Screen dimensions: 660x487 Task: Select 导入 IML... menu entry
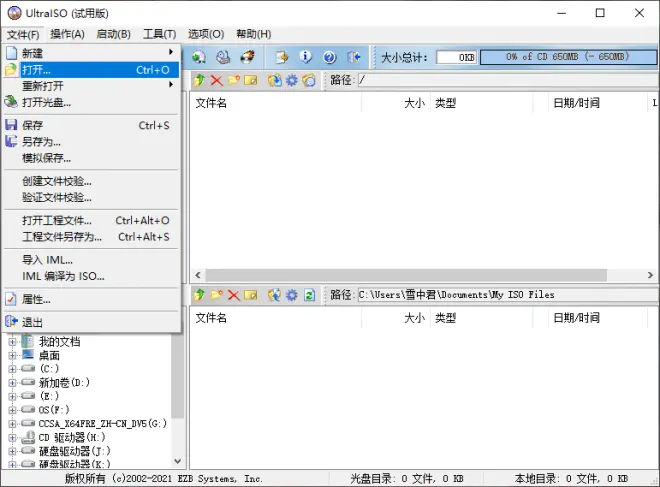point(91,260)
